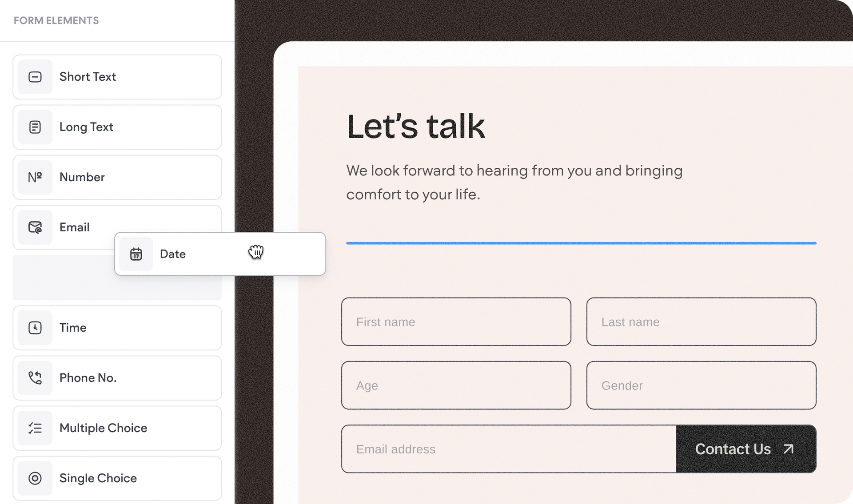853x504 pixels.
Task: Click the Long Text document icon
Action: (35, 127)
